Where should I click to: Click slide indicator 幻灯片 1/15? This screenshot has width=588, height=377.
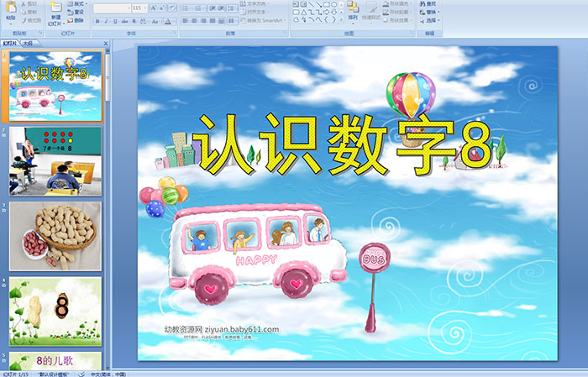(x=15, y=374)
